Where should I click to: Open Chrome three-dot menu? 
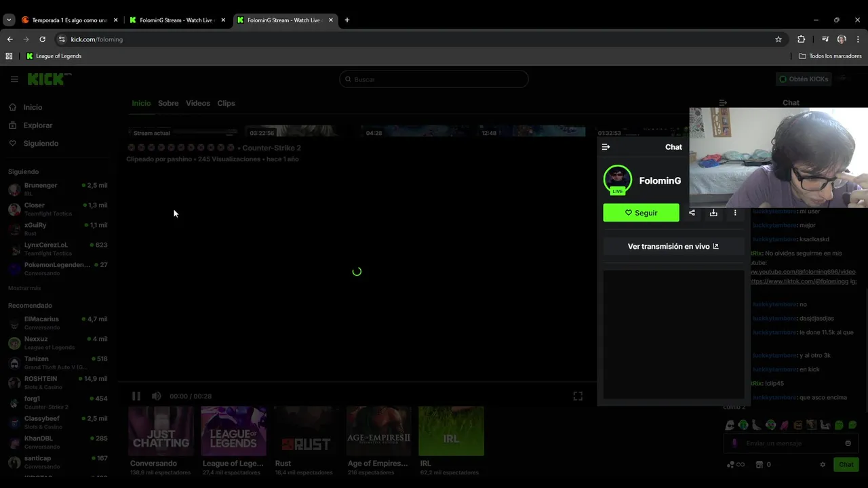[x=858, y=39]
